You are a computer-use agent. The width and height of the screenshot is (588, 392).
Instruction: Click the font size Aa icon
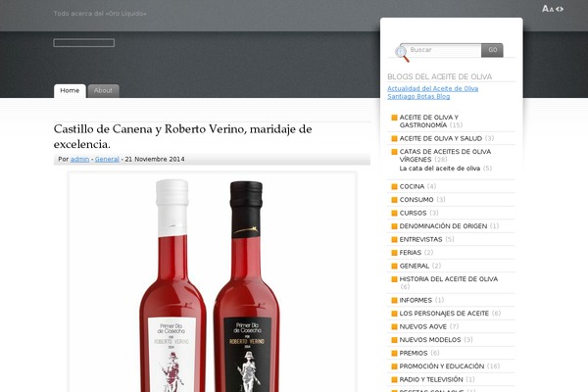pyautogui.click(x=548, y=9)
